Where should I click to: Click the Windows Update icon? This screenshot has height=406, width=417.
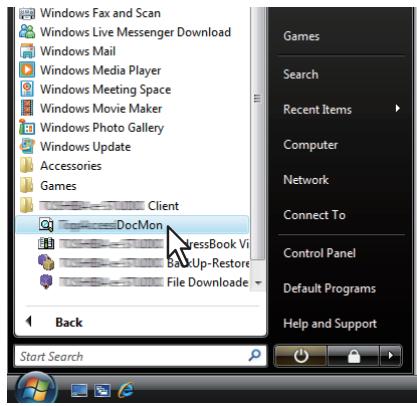click(x=27, y=146)
